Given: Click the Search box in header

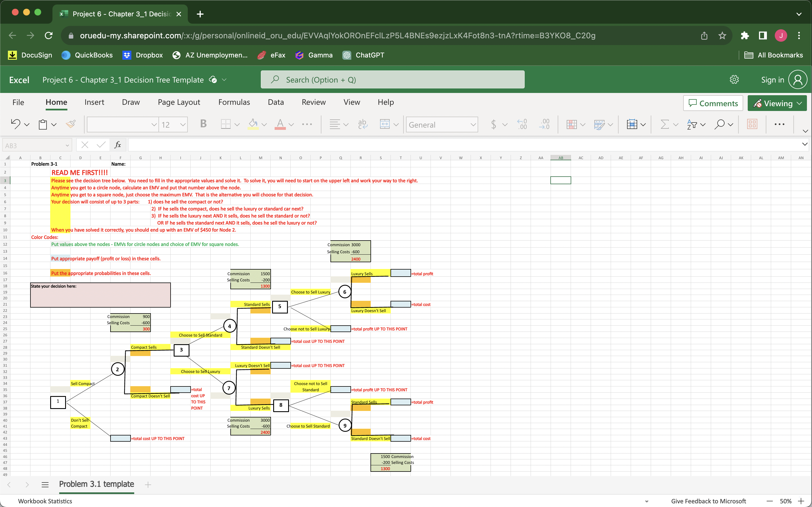Looking at the screenshot, I should [x=392, y=80].
